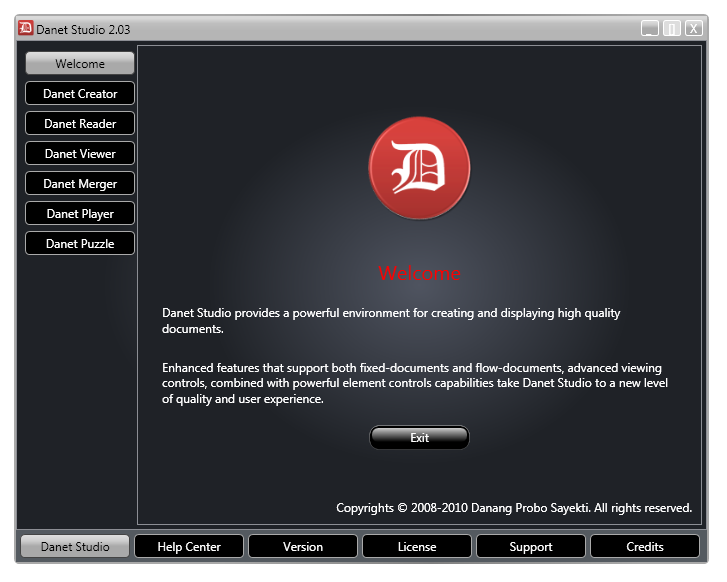
Task: Open the Help Center tab
Action: point(189,546)
